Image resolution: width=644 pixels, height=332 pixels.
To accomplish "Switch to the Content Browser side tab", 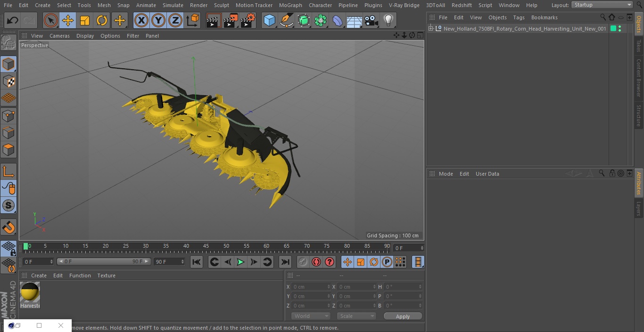I will [639, 78].
